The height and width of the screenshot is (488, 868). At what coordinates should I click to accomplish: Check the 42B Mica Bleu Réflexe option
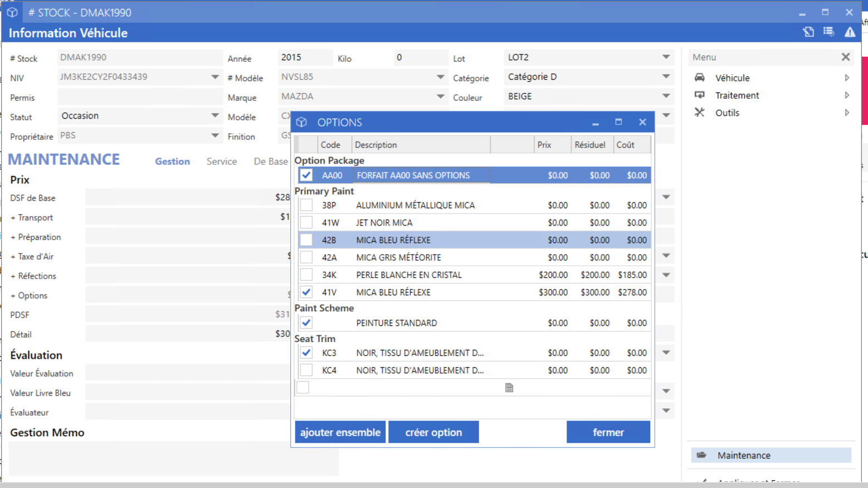(306, 240)
